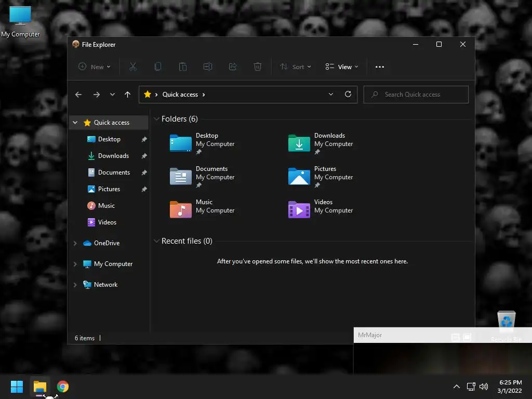Launch Google Chrome from the taskbar
The image size is (532, 399).
pos(63,387)
